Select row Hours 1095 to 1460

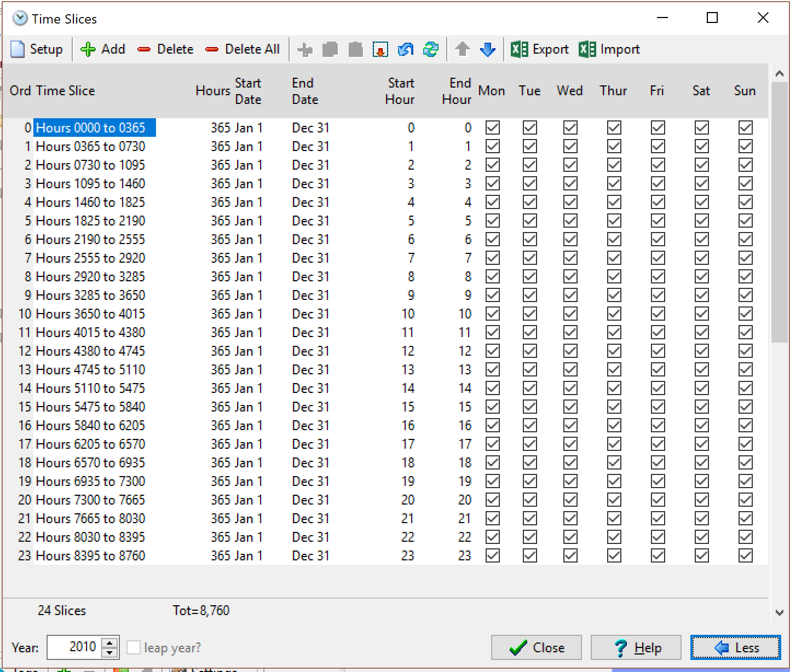[385, 183]
